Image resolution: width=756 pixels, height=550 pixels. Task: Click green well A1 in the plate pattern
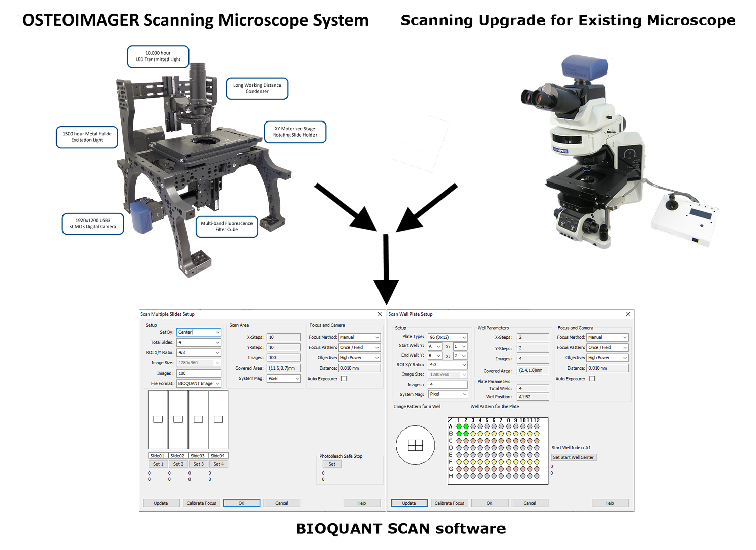[459, 426]
